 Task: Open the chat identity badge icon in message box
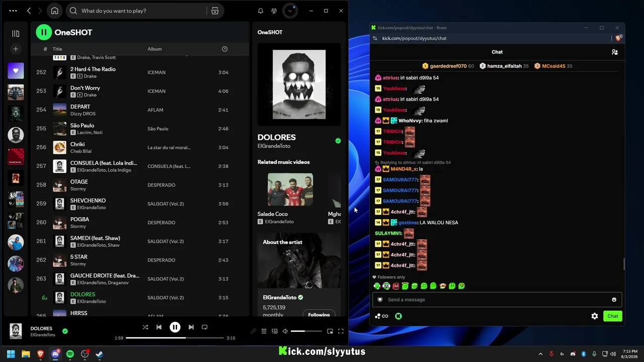tap(380, 300)
